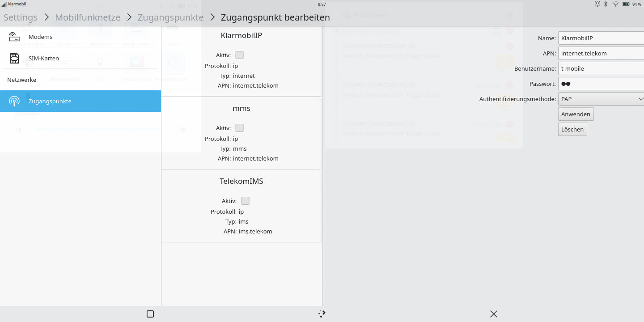
Task: Enable the Aktiv checkbox for KlarmobilIP
Action: pos(240,55)
